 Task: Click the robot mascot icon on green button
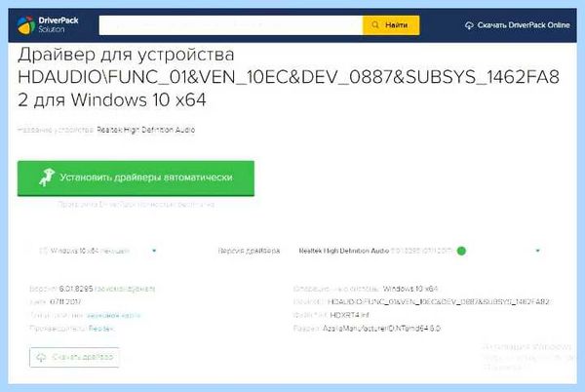[x=47, y=177]
